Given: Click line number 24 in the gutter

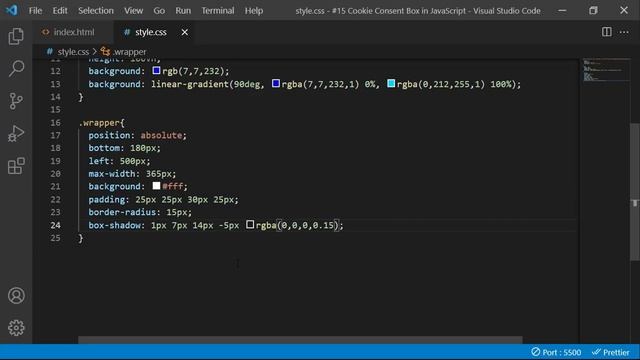Looking at the screenshot, I should (x=56, y=225).
